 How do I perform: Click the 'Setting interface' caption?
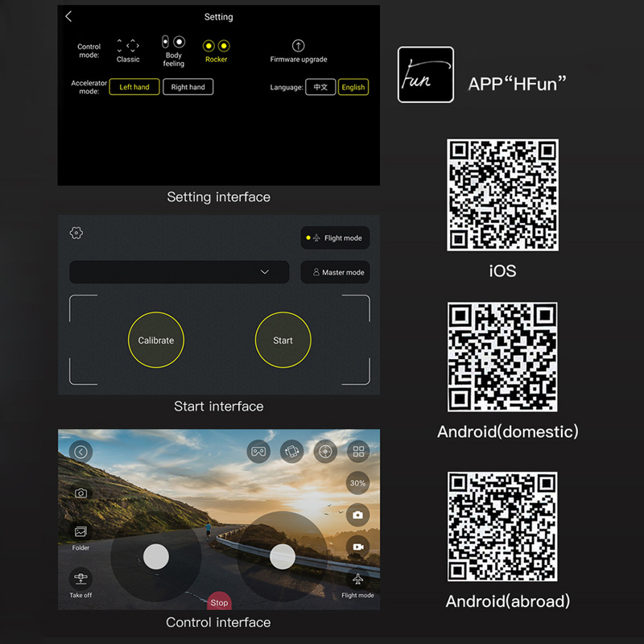click(218, 197)
